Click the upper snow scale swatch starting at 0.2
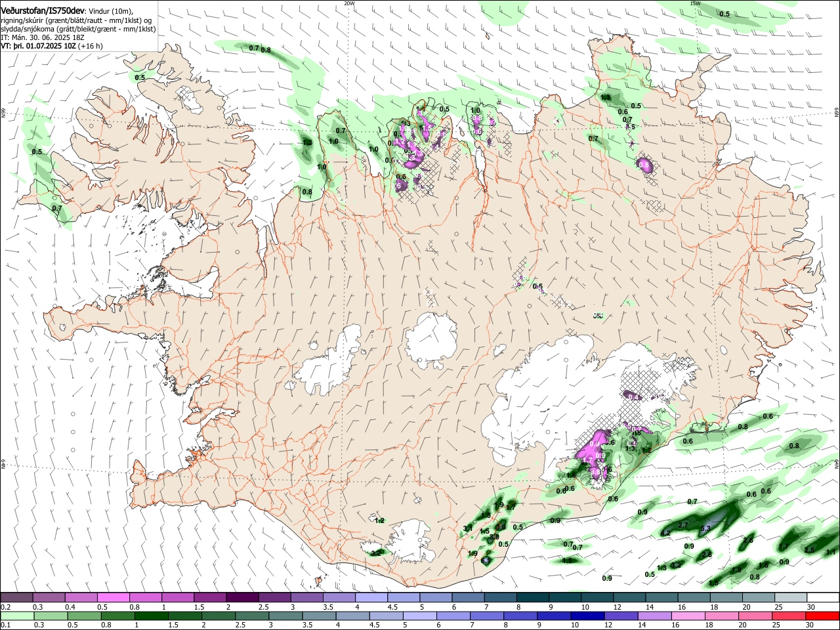The width and height of the screenshot is (840, 630). click(x=16, y=597)
